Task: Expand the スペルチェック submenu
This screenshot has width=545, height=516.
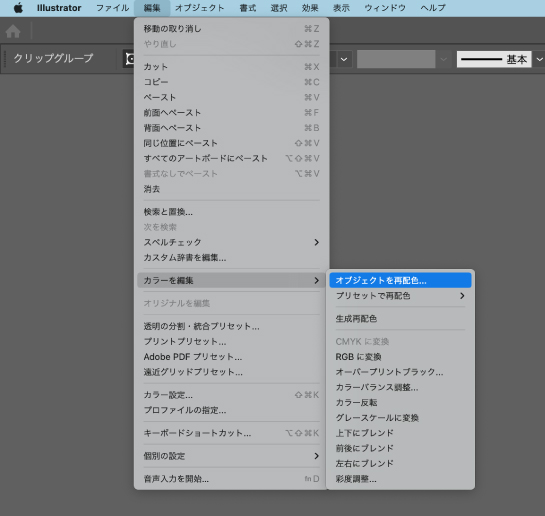Action: (231, 242)
